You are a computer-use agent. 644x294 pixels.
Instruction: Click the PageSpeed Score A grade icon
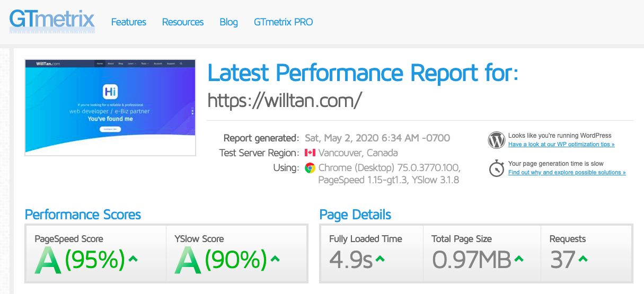pos(48,260)
